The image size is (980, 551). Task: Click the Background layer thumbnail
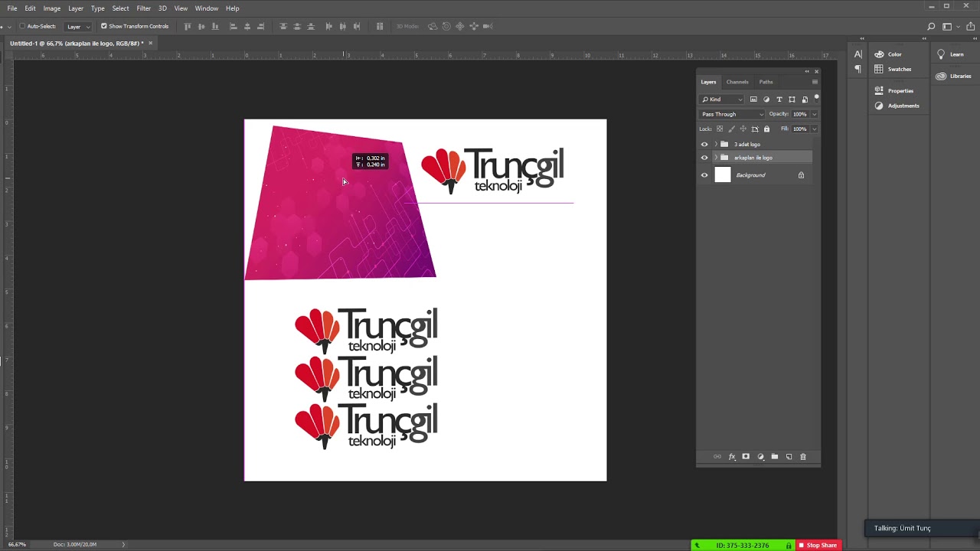[x=723, y=175]
